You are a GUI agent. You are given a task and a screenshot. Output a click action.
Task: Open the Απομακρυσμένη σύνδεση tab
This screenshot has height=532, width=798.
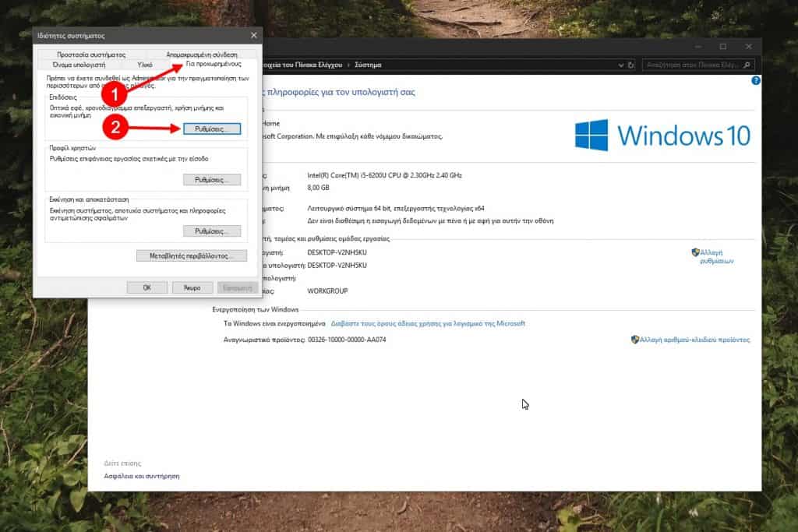pos(200,55)
